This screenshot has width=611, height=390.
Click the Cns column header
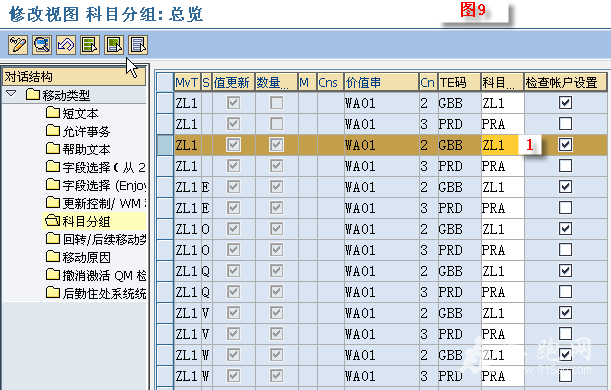click(x=330, y=82)
